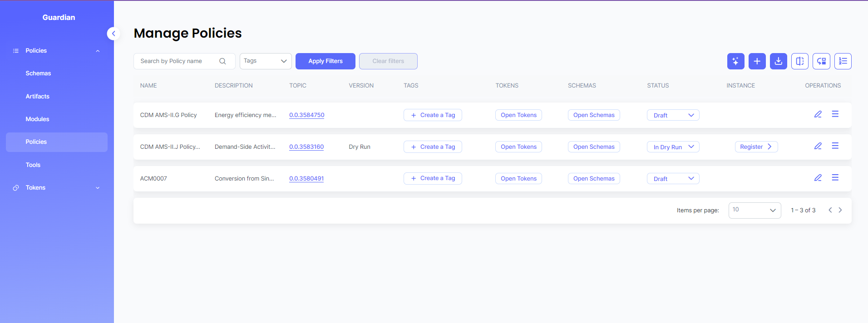This screenshot has width=868, height=323.
Task: Change Draft status for CDM AMS-II.G Policy
Action: point(673,115)
